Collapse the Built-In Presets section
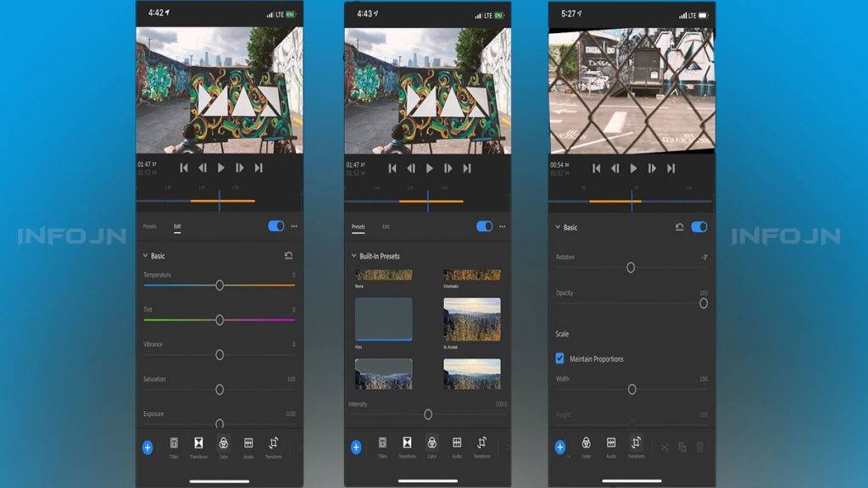This screenshot has height=488, width=868. tap(353, 256)
